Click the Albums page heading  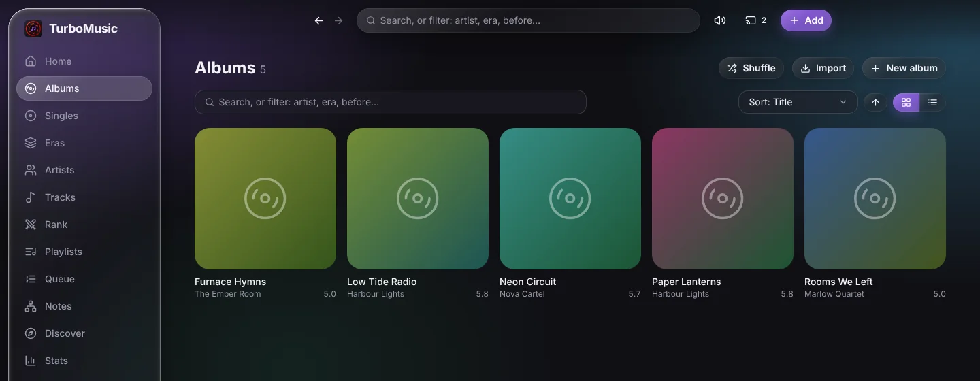click(225, 68)
